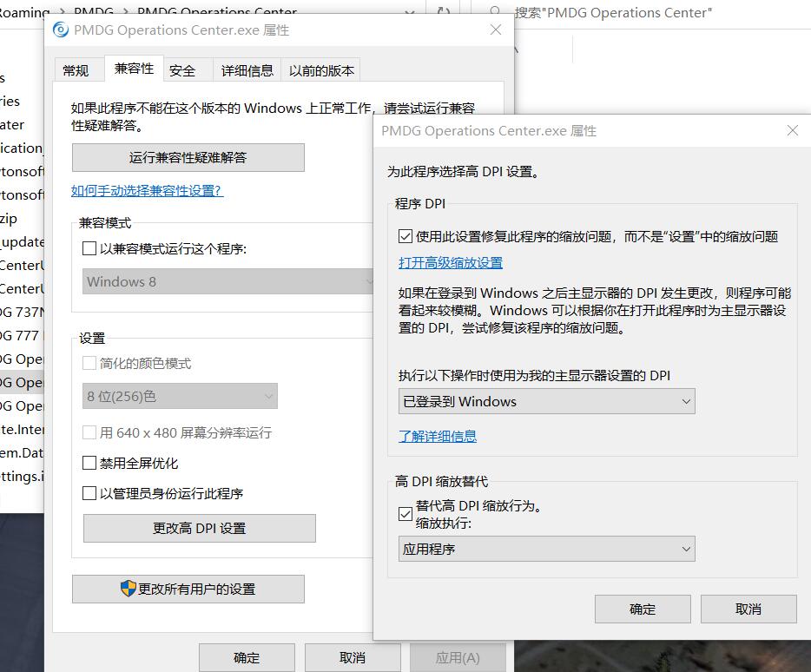811x672 pixels.
Task: Click 确定 in the high DPI dialog
Action: [643, 609]
